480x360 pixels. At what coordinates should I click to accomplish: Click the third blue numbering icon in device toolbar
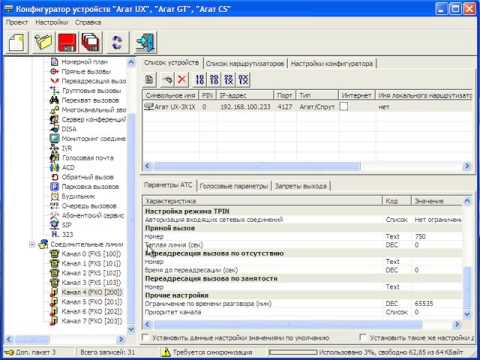click(x=229, y=79)
